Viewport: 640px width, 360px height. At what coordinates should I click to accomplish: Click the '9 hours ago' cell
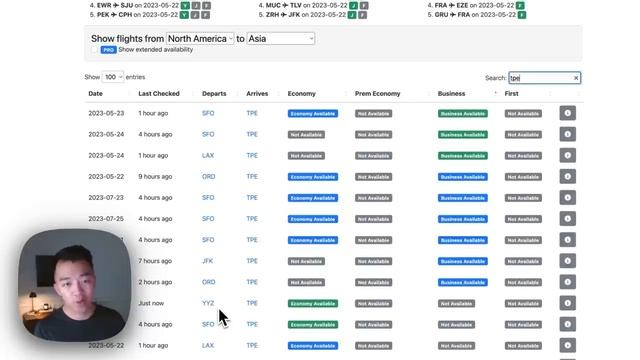point(155,176)
